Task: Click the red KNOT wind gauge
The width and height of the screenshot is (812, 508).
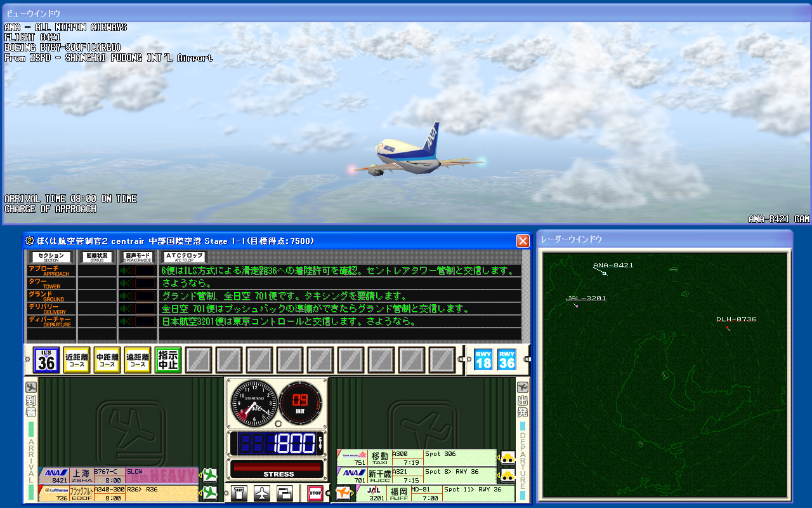Action: tap(300, 403)
